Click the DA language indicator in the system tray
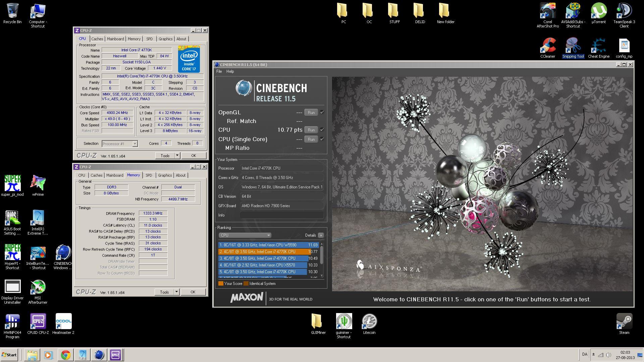The width and height of the screenshot is (644, 362). coord(585,354)
